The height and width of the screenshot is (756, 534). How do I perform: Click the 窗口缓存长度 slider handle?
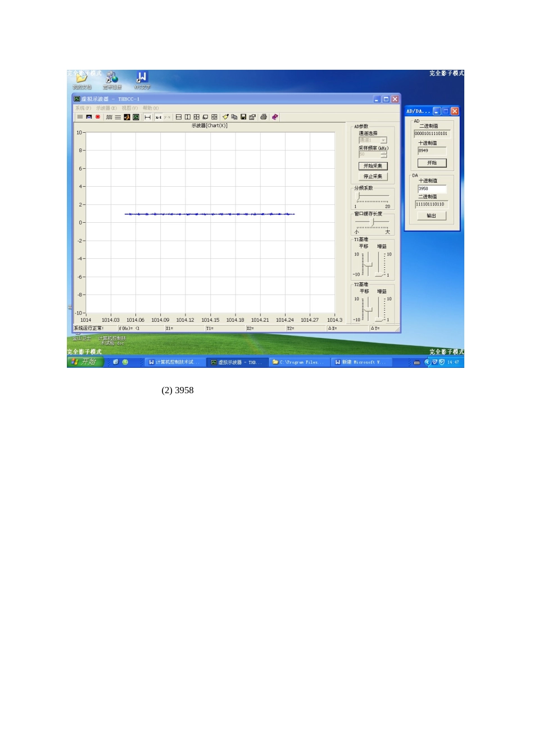pyautogui.click(x=373, y=222)
